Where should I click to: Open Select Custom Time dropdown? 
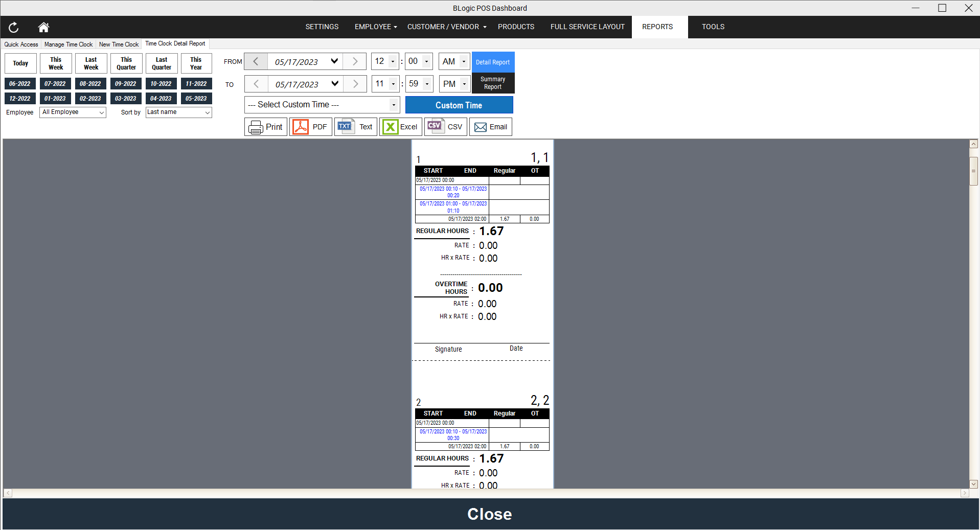pos(322,105)
